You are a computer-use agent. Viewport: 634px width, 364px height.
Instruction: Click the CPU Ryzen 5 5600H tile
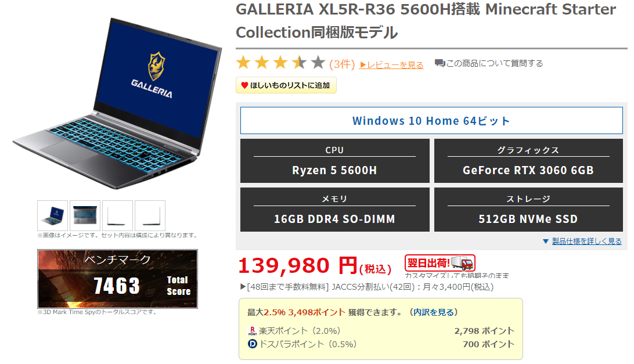point(335,161)
